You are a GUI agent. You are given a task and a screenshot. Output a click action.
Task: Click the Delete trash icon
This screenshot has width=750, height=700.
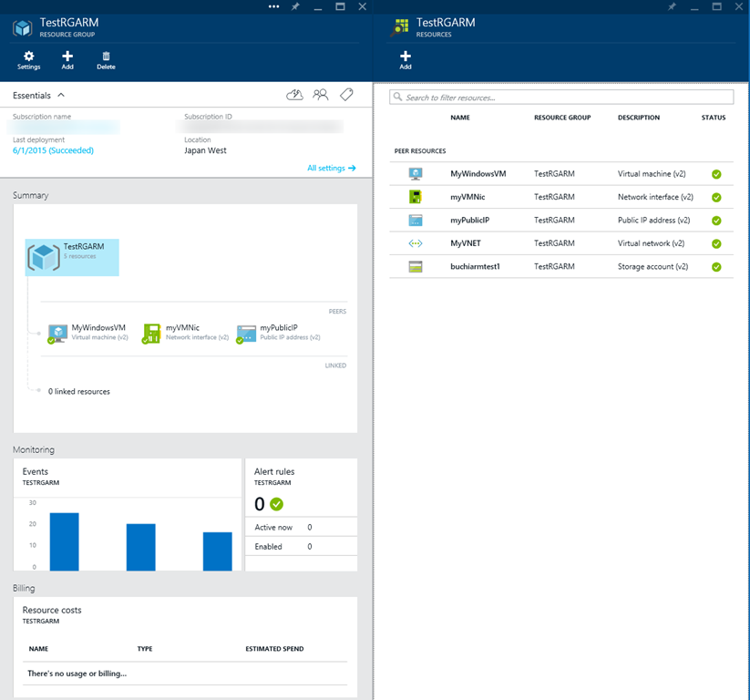(106, 60)
